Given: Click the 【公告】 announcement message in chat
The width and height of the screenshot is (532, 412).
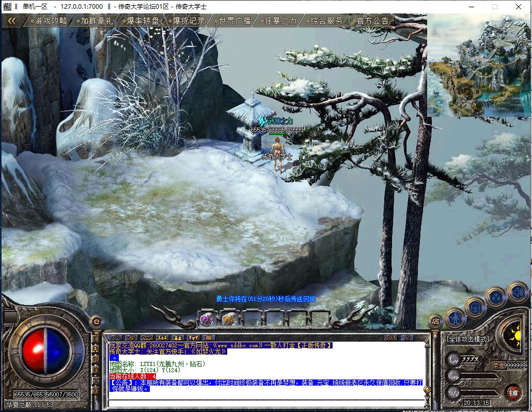Looking at the screenshot, I should (265, 386).
